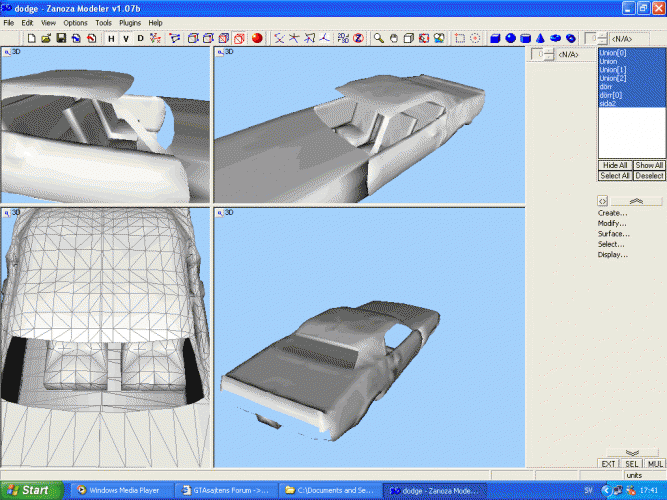Viewport: 667px width, 500px height.
Task: Click the Save disk icon
Action: click(x=62, y=38)
